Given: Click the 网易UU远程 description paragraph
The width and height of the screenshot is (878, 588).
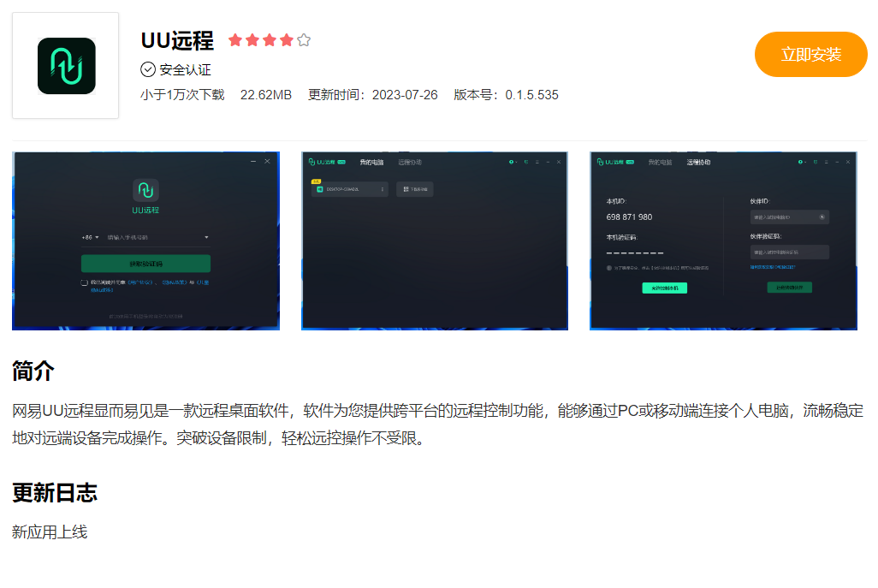Looking at the screenshot, I should coord(438,425).
